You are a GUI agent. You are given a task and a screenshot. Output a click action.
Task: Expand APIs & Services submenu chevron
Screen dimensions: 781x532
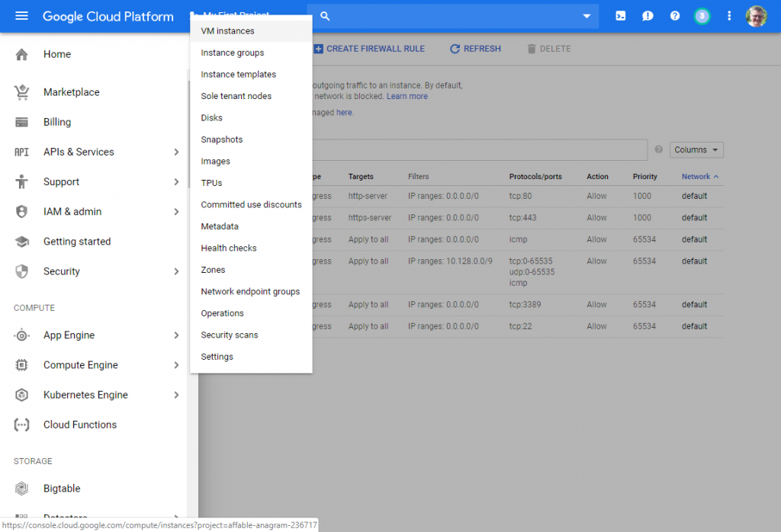click(x=176, y=152)
